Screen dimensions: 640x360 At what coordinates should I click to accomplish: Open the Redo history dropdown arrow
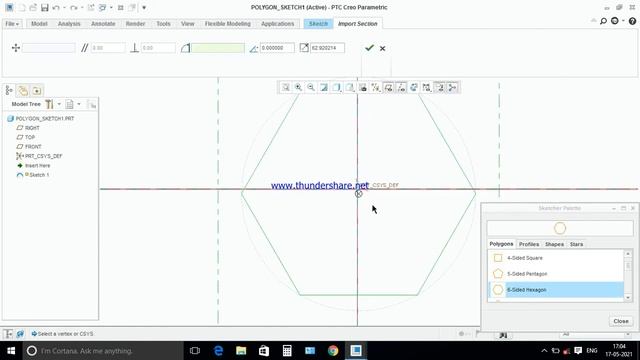point(82,7)
